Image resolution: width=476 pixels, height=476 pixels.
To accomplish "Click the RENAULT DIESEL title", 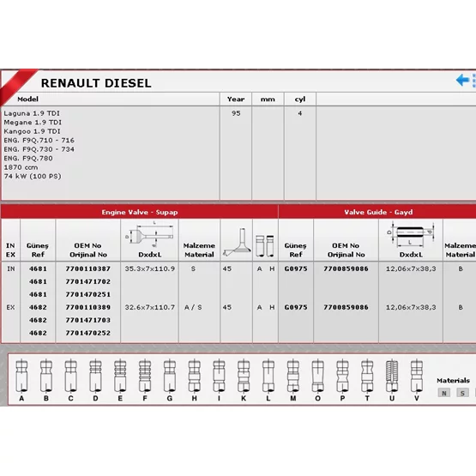I will click(x=96, y=83).
